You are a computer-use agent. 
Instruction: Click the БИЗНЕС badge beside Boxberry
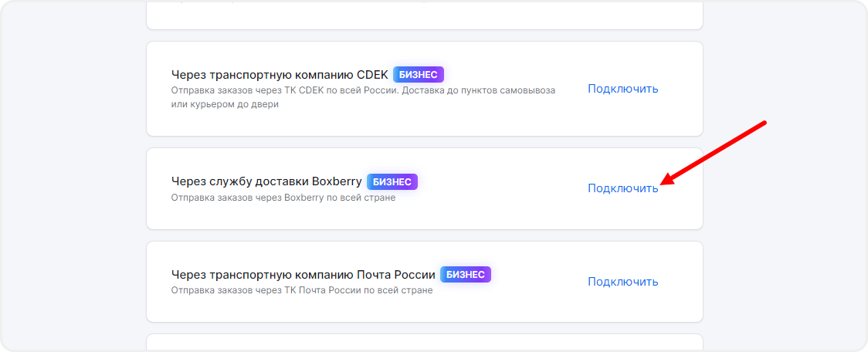392,182
